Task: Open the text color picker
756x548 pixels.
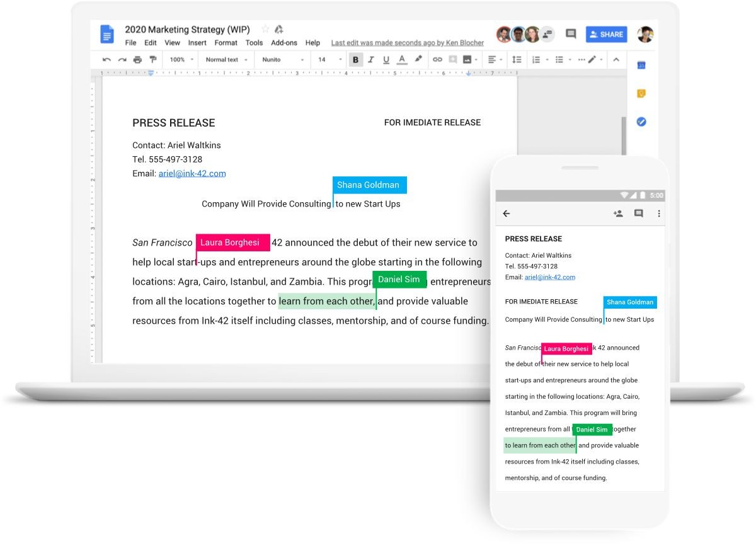Action: [401, 60]
